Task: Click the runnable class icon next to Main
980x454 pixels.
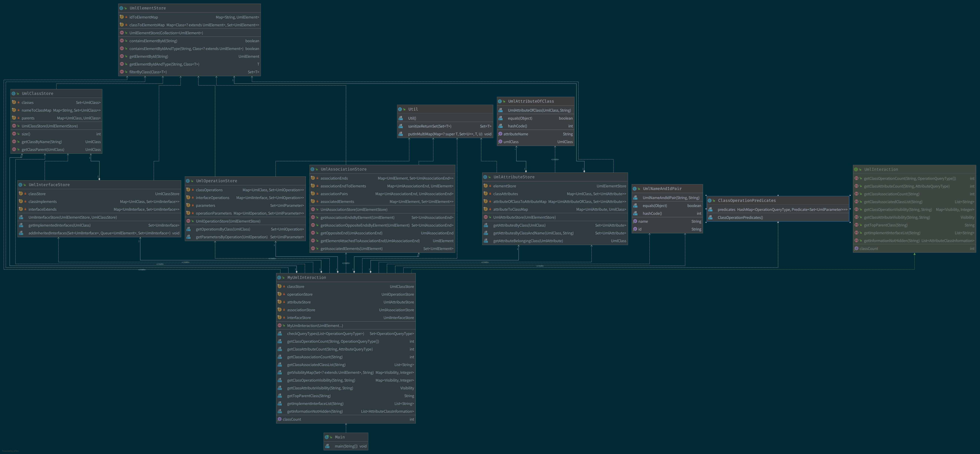Action: [x=327, y=437]
